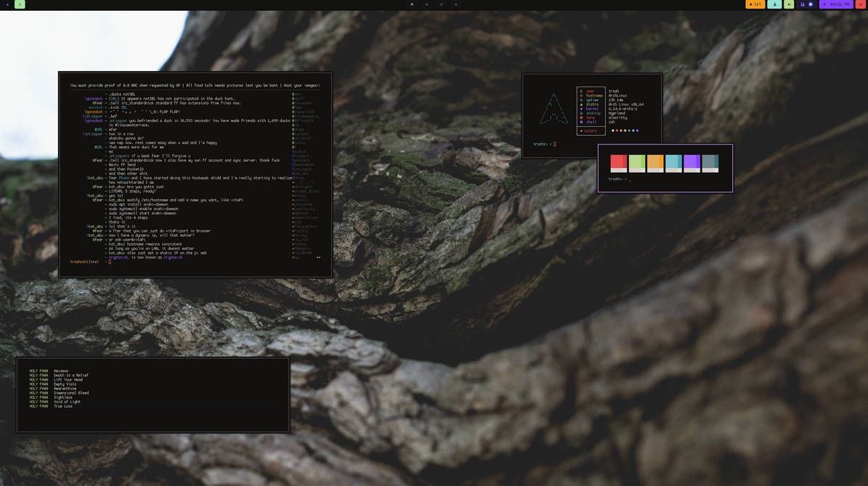The height and width of the screenshot is (486, 868).
Task: Switch to the second workspace via the top-left indicator
Action: click(20, 4)
